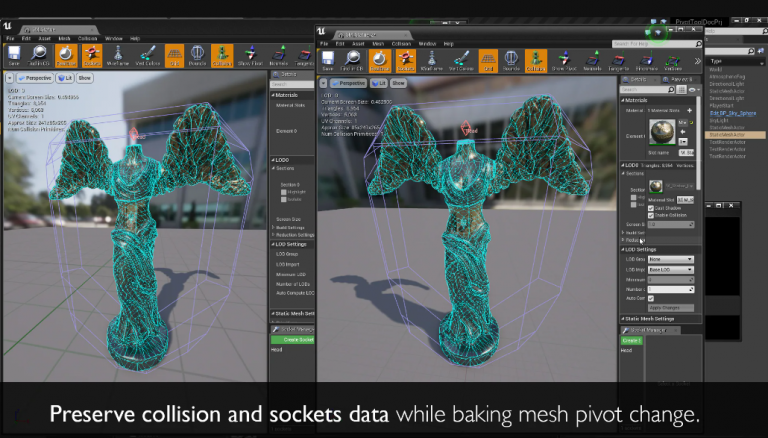768x438 pixels.
Task: Click Search For Help field in right window
Action: pos(657,44)
